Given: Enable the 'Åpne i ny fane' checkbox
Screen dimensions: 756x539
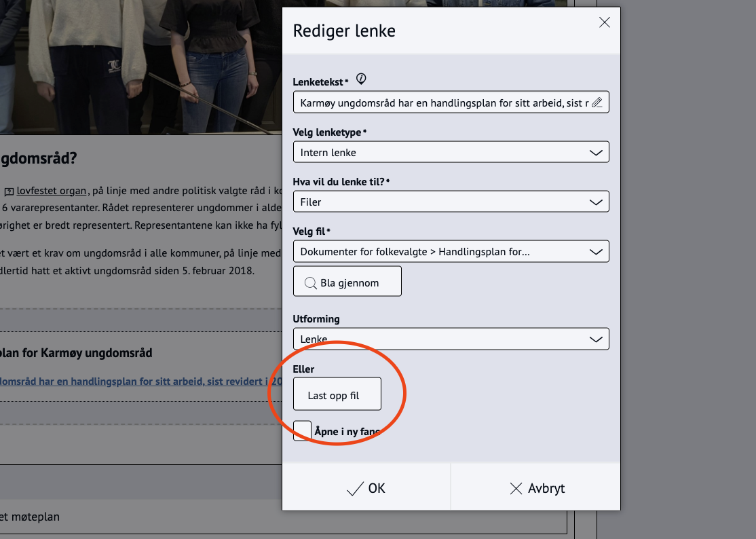Looking at the screenshot, I should pos(302,430).
